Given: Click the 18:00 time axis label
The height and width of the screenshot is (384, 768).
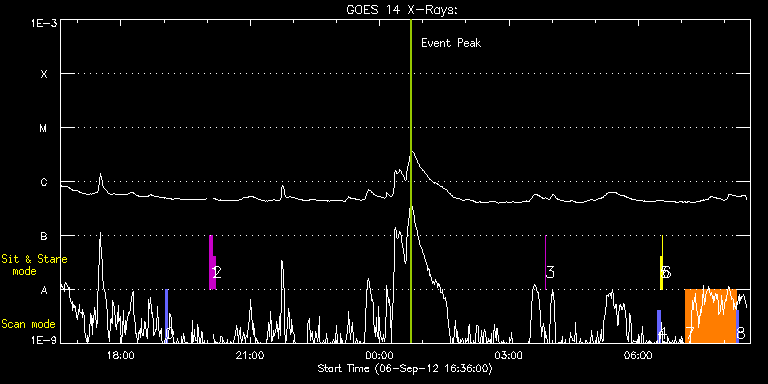Looking at the screenshot, I should (121, 355).
